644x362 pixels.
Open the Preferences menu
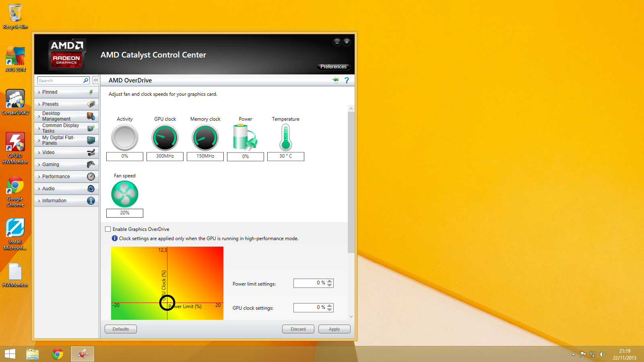coord(333,67)
